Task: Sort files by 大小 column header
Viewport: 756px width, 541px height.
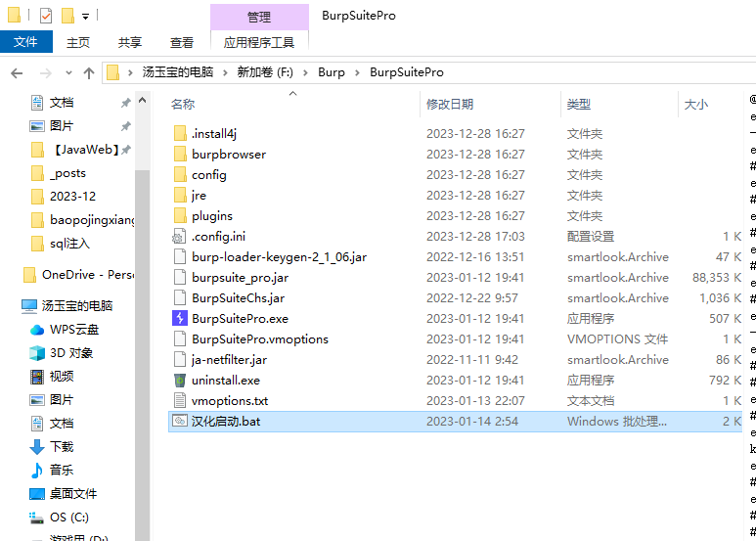Action: [x=696, y=104]
